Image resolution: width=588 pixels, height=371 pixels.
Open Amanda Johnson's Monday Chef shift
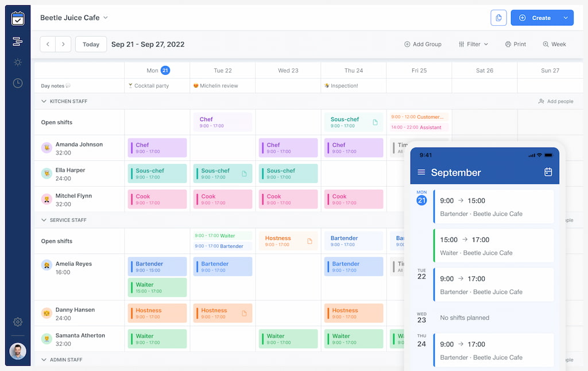(157, 148)
